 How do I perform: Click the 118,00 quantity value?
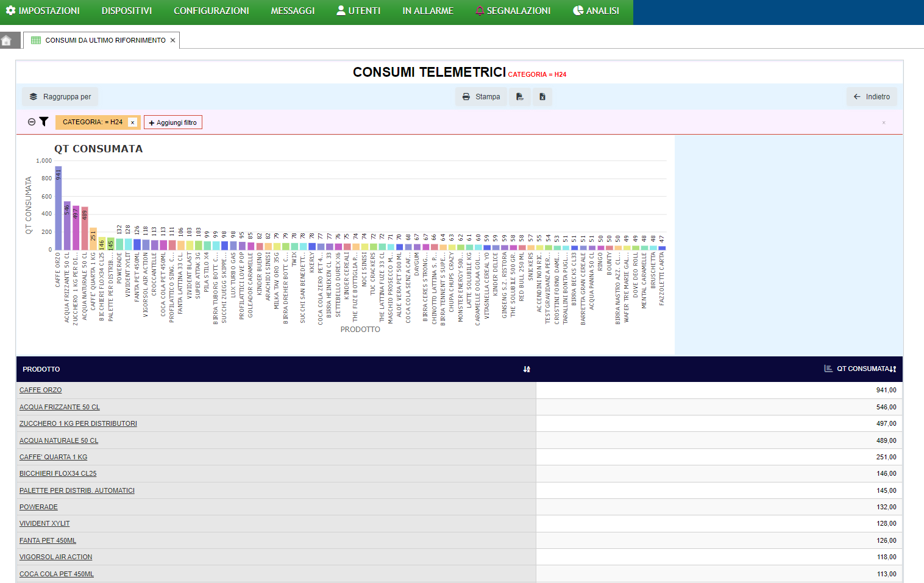coord(886,557)
